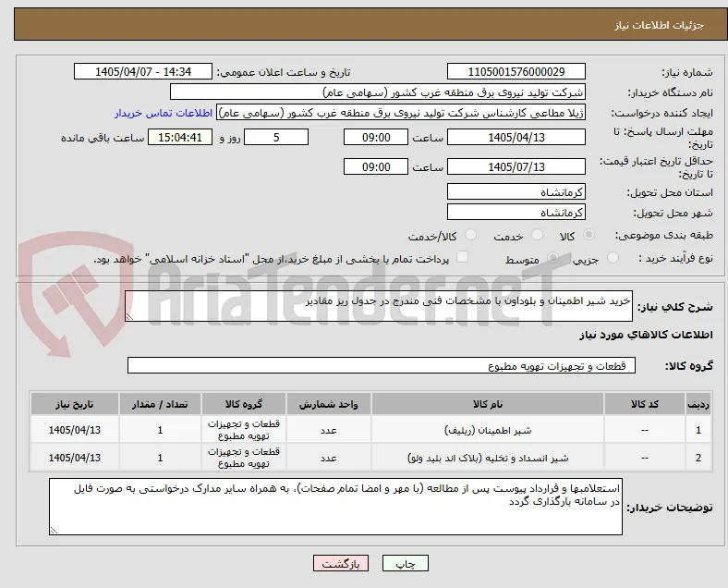Click item name شیر اطمینان (ریلیف)

tap(488, 430)
